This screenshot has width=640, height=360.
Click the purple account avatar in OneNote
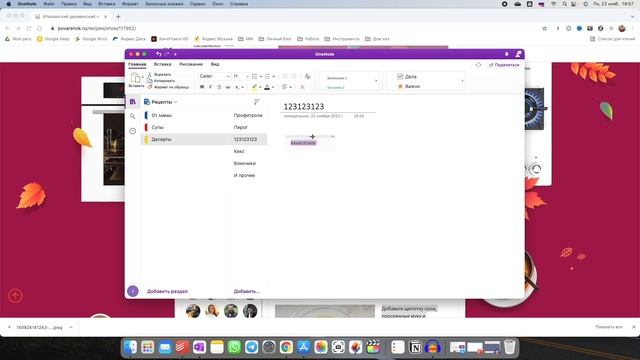pyautogui.click(x=133, y=291)
